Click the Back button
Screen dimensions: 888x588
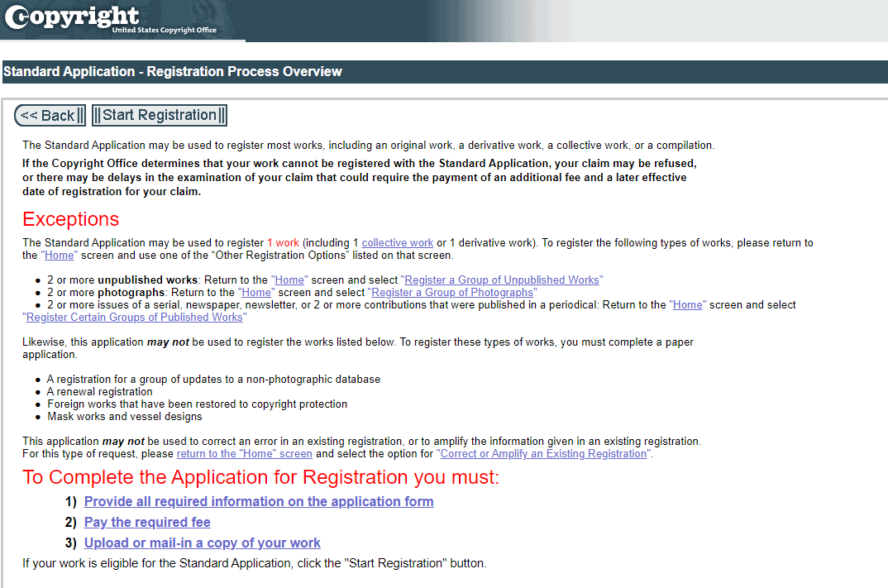click(x=50, y=115)
